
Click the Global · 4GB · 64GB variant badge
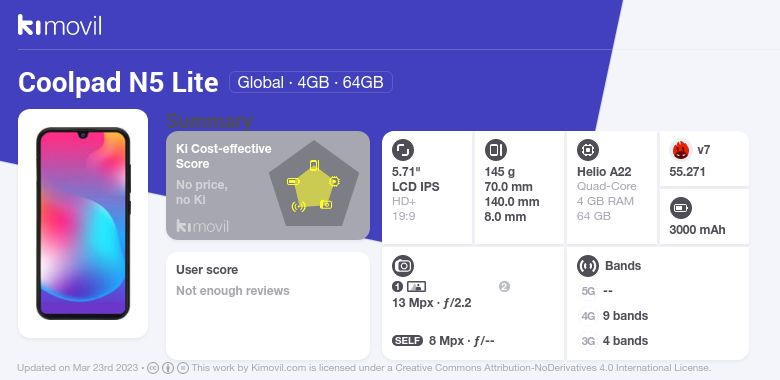click(311, 82)
